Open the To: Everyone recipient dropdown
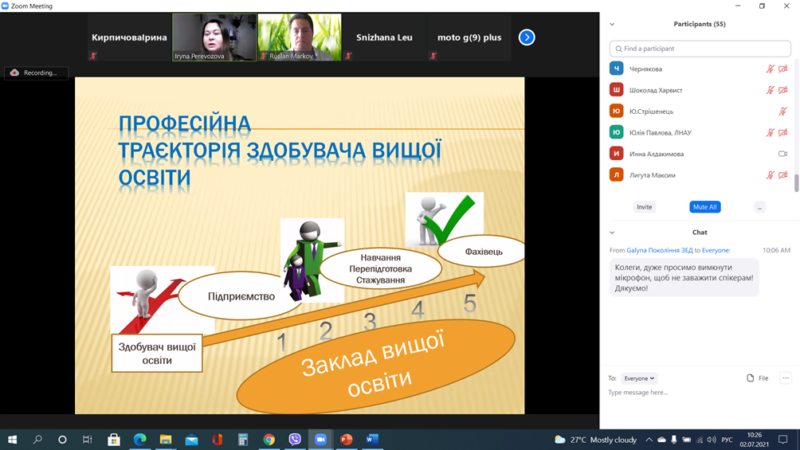 click(x=639, y=379)
